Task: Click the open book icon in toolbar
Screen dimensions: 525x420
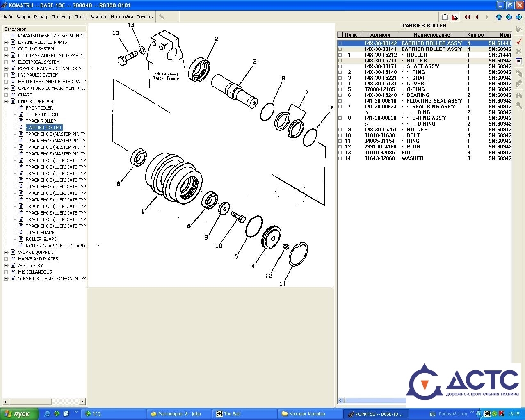Action: point(445,17)
